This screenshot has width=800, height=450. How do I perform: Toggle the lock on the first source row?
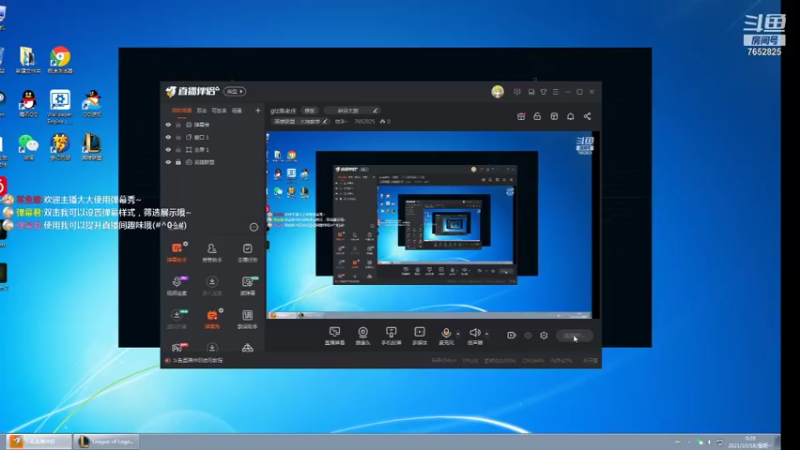178,124
